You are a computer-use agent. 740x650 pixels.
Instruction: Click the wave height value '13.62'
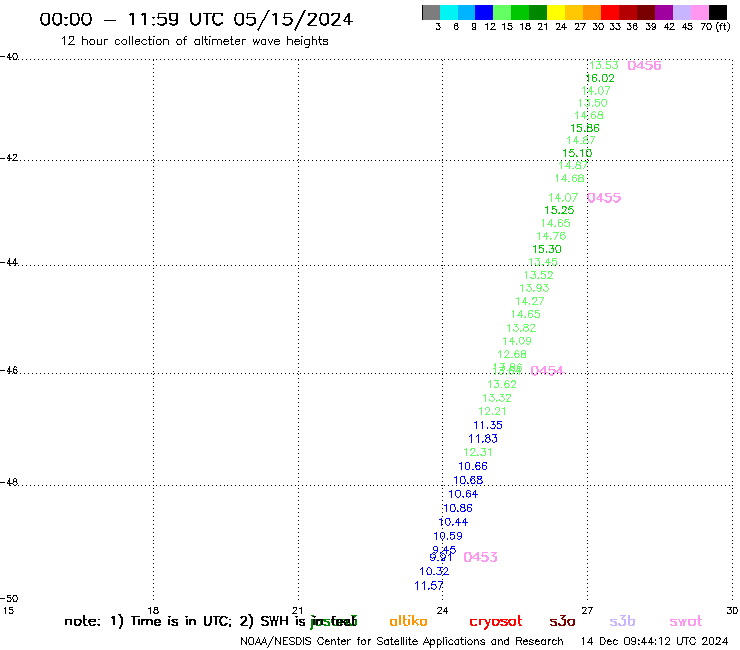pyautogui.click(x=502, y=384)
